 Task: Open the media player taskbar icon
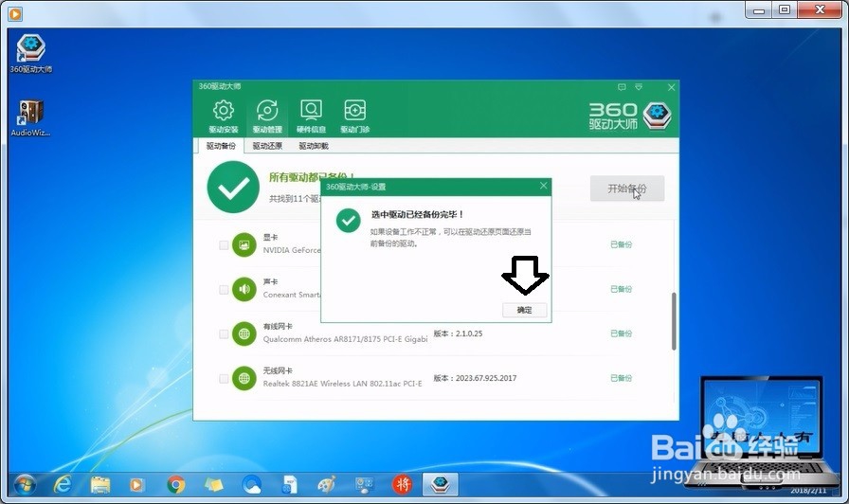tap(136, 484)
